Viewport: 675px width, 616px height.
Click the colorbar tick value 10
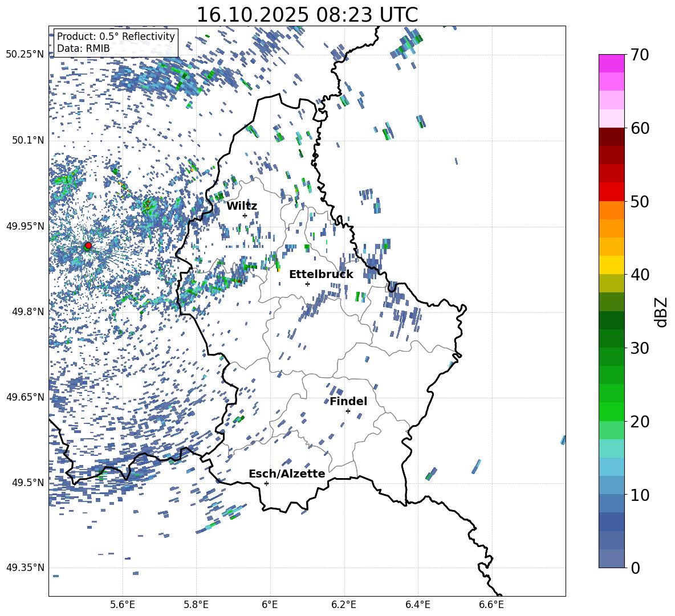640,495
